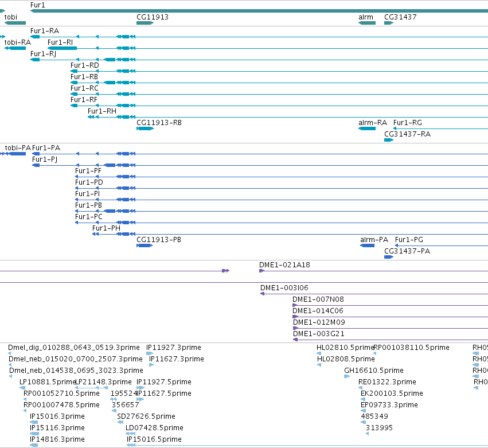Click the CG11913 gene label
The image size is (488, 448).
(153, 17)
